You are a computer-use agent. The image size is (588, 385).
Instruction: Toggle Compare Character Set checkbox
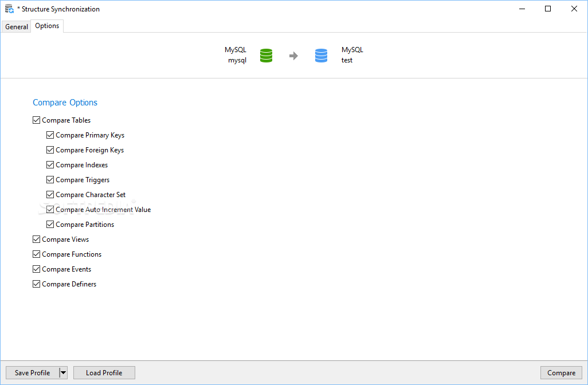pyautogui.click(x=50, y=195)
